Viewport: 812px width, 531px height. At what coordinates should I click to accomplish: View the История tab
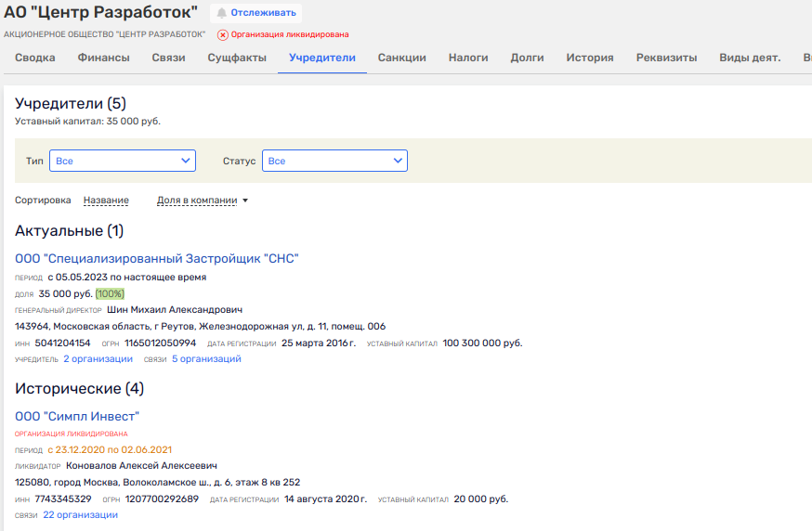pos(590,58)
